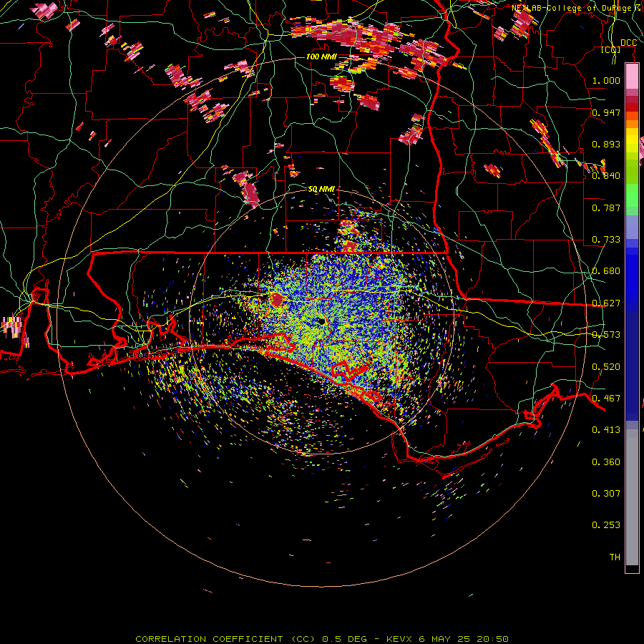This screenshot has height=644, width=644.
Task: Click the 100 NMI range ring label
Action: click(x=321, y=57)
